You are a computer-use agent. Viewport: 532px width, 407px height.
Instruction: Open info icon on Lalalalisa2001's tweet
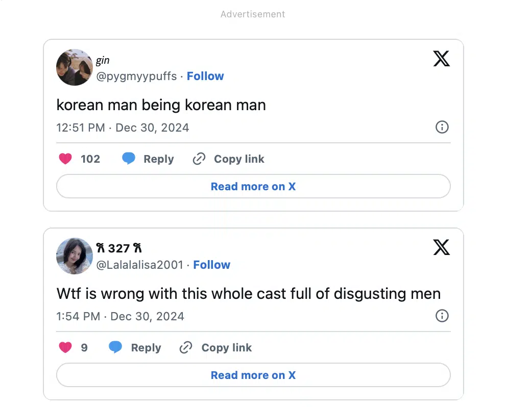coord(442,316)
